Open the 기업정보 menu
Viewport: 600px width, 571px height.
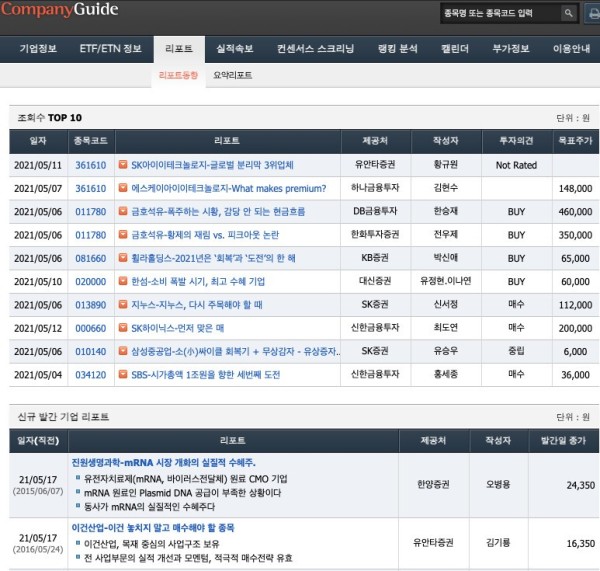(x=38, y=49)
